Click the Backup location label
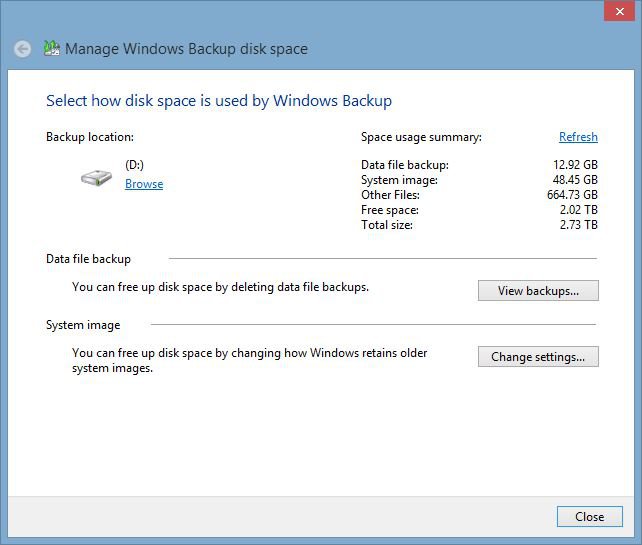The height and width of the screenshot is (545, 642). pyautogui.click(x=90, y=137)
